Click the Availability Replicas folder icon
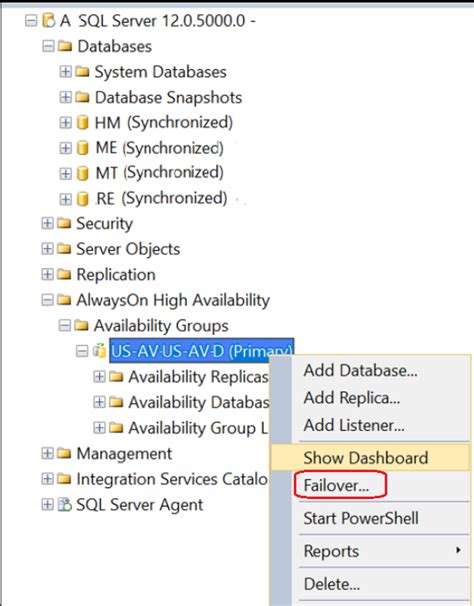The image size is (474, 606). pyautogui.click(x=116, y=376)
